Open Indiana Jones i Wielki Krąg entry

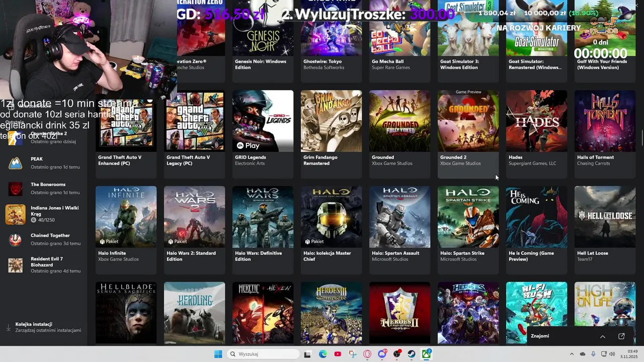(44, 214)
